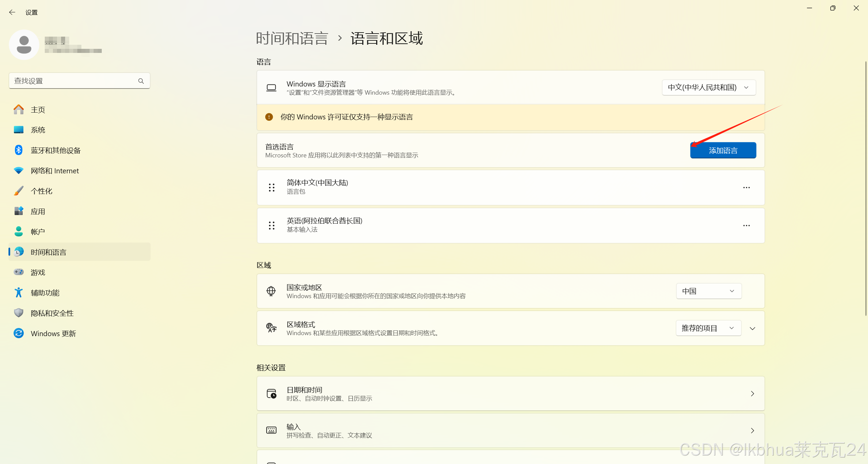
Task: Expand the 区域格式 section chevron
Action: [752, 328]
